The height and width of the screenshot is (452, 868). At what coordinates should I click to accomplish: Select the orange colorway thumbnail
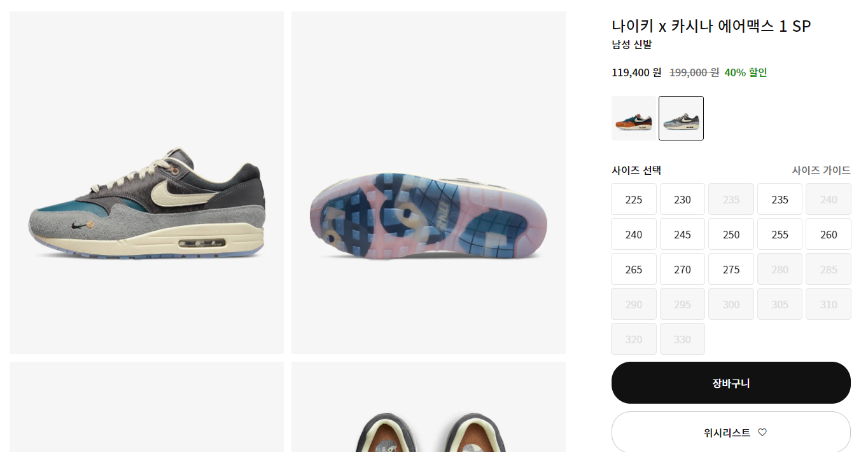[634, 118]
